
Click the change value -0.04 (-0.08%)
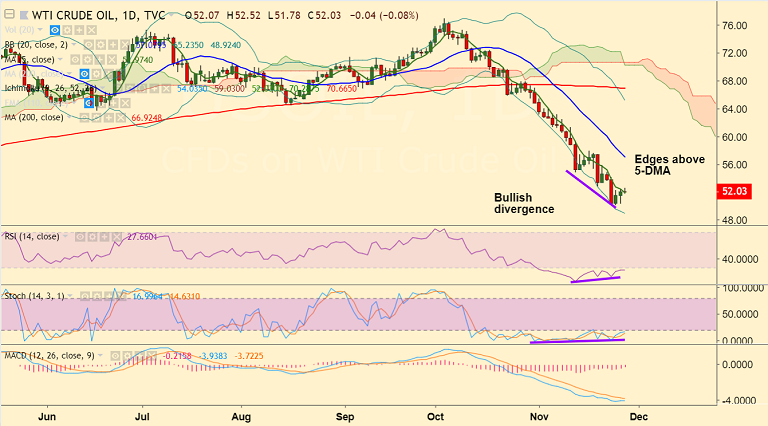click(x=384, y=15)
